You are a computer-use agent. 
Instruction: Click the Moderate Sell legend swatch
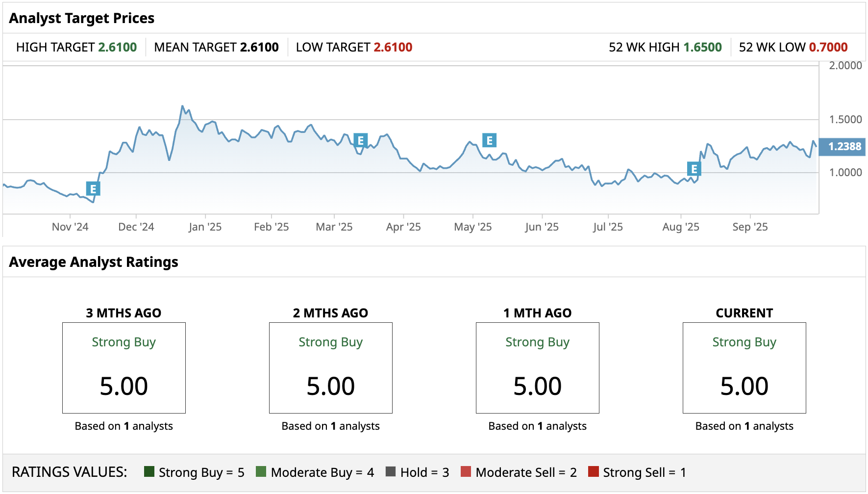point(466,471)
